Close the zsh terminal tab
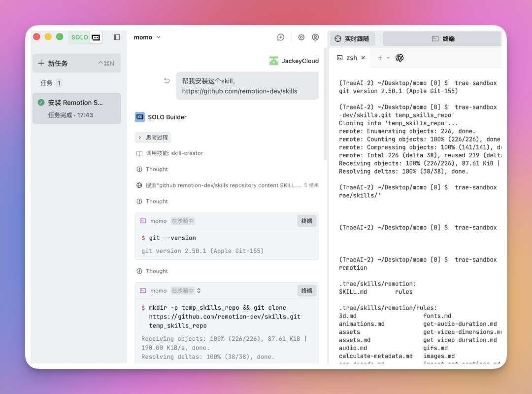This screenshot has height=394, width=532. point(364,58)
